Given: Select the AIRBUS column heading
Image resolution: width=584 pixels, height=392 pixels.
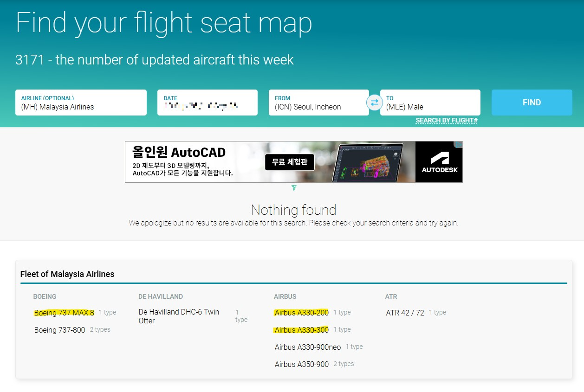Looking at the screenshot, I should point(285,296).
